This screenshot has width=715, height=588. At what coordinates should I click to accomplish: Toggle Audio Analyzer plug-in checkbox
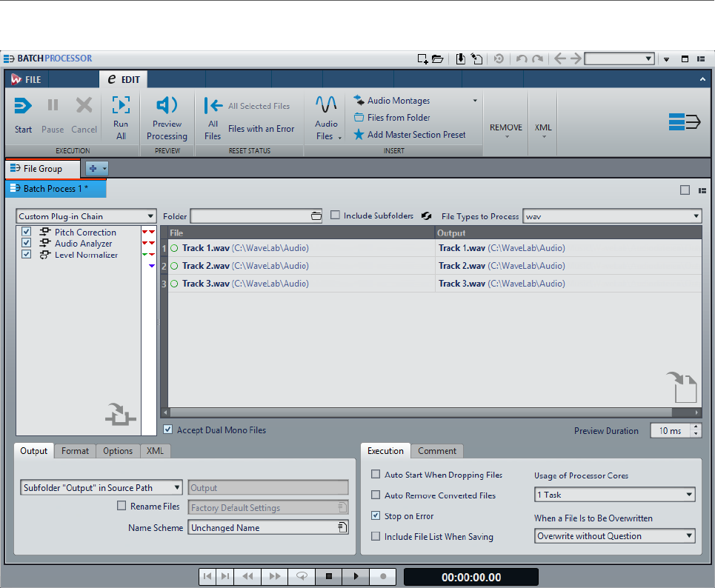(27, 243)
